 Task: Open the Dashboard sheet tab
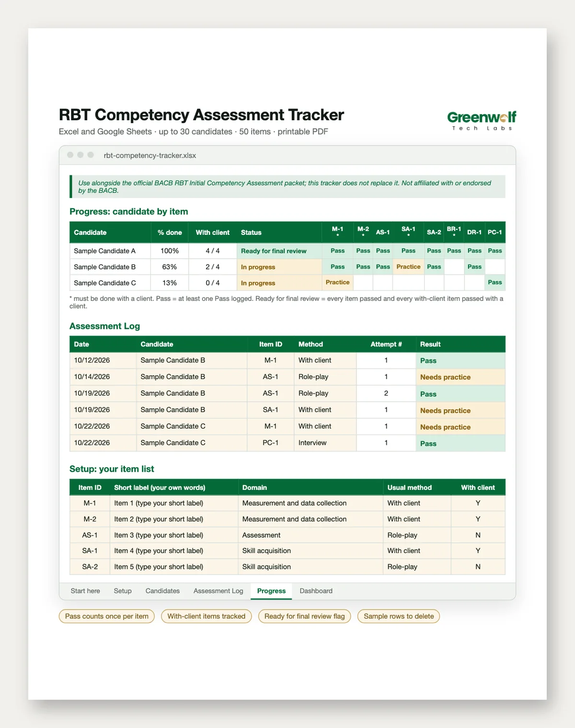(316, 591)
